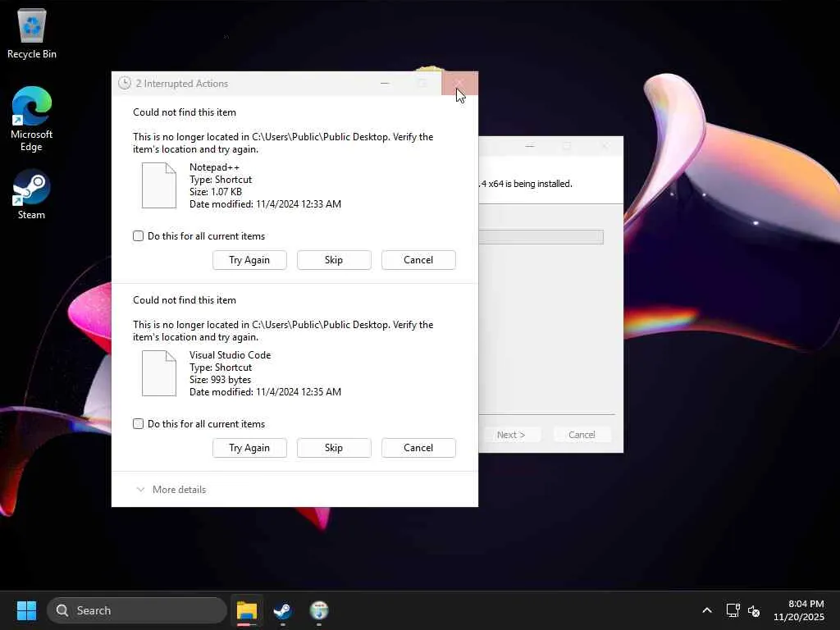This screenshot has height=630, width=840.
Task: Click 'Size: 1.07 KB' text
Action: [x=216, y=192]
